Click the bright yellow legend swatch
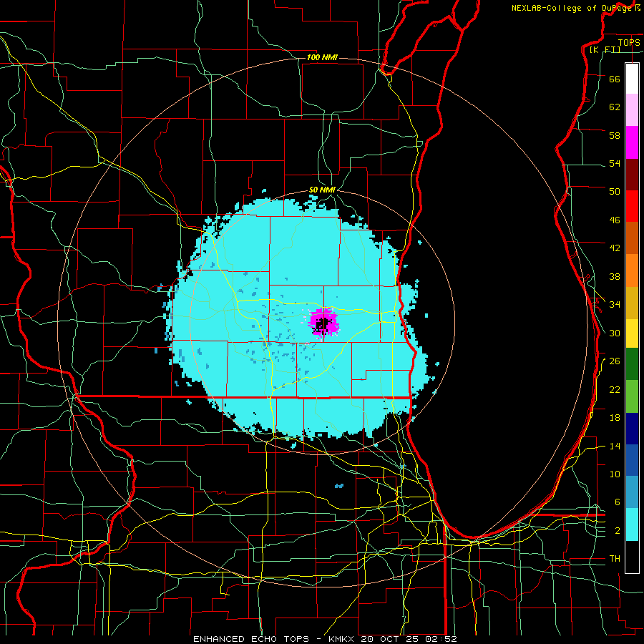Screen dimensions: 644x644 pos(632,333)
